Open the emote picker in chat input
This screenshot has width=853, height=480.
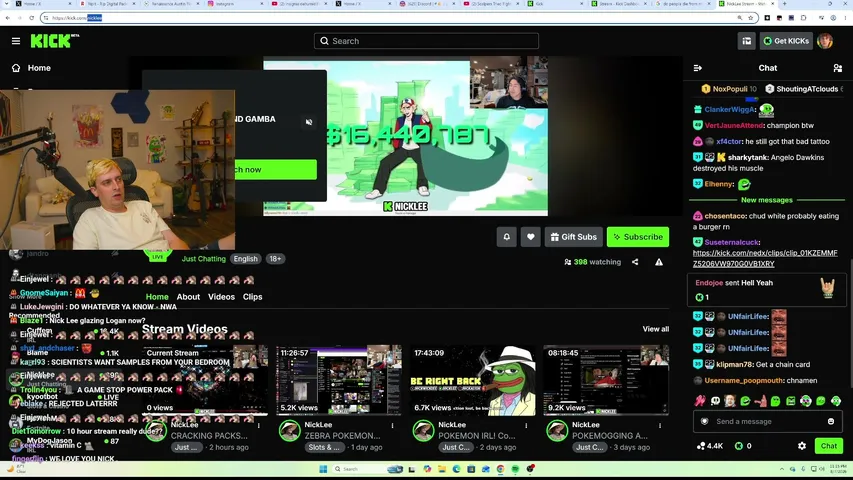tap(831, 421)
